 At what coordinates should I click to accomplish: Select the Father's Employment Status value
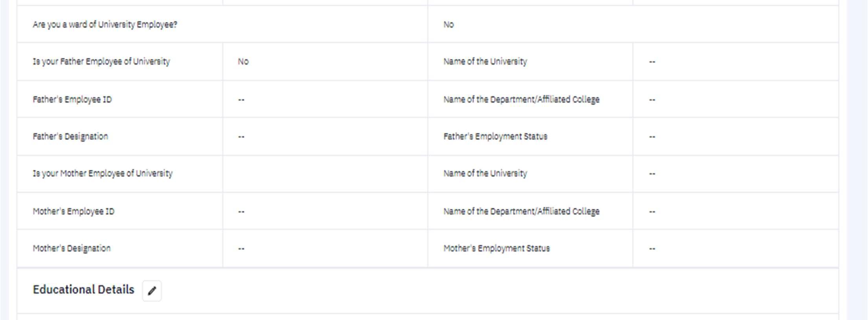[x=652, y=137]
